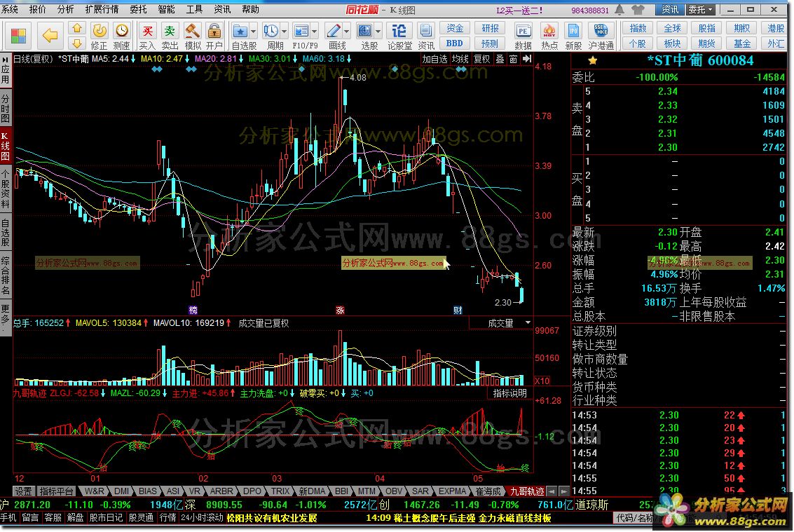Open the 系统 menu
794x532 pixels.
(9, 9)
